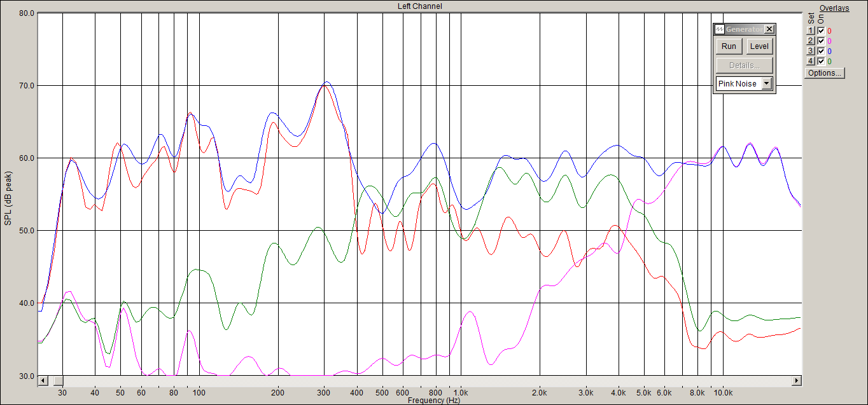Set overlay 4 with its button
The image size is (868, 405).
pos(811,61)
